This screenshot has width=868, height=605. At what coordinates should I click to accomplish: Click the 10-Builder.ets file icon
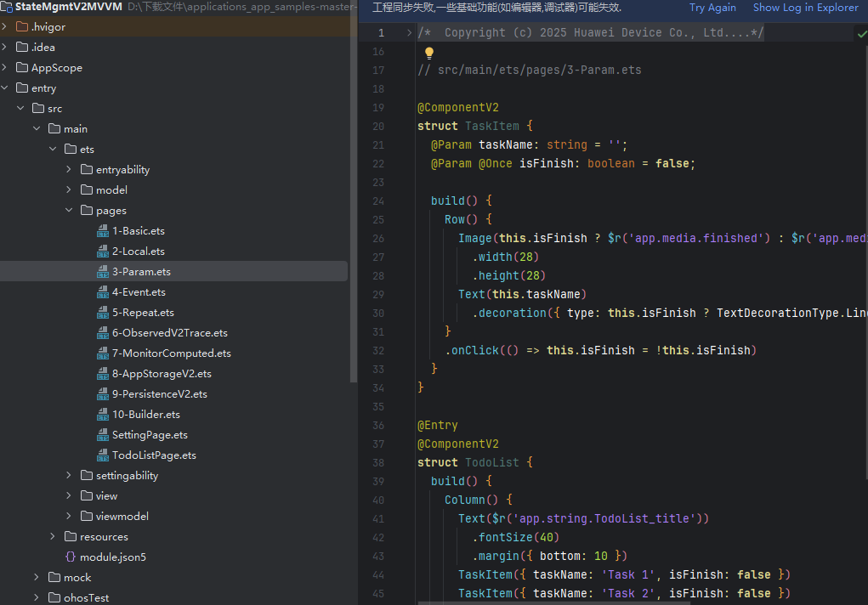pyautogui.click(x=103, y=415)
